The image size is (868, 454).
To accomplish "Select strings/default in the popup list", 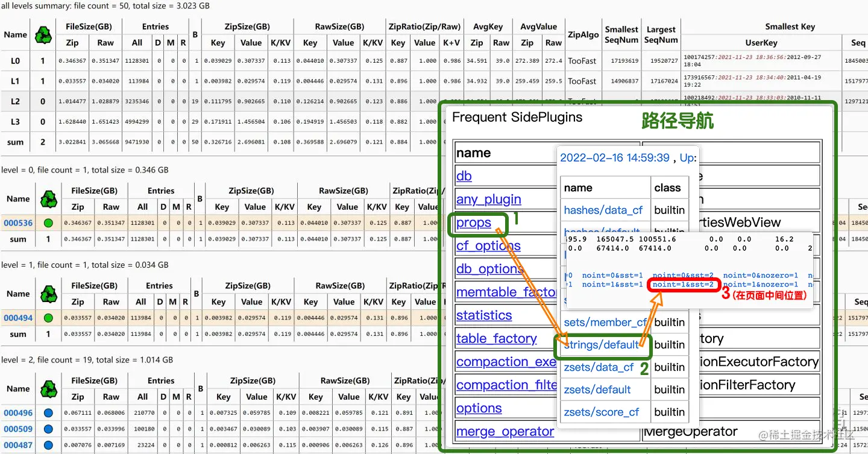I will 602,345.
